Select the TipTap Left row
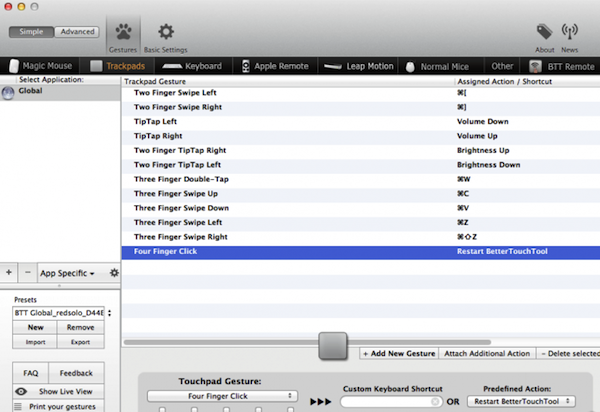This screenshot has height=412, width=600. (361, 122)
